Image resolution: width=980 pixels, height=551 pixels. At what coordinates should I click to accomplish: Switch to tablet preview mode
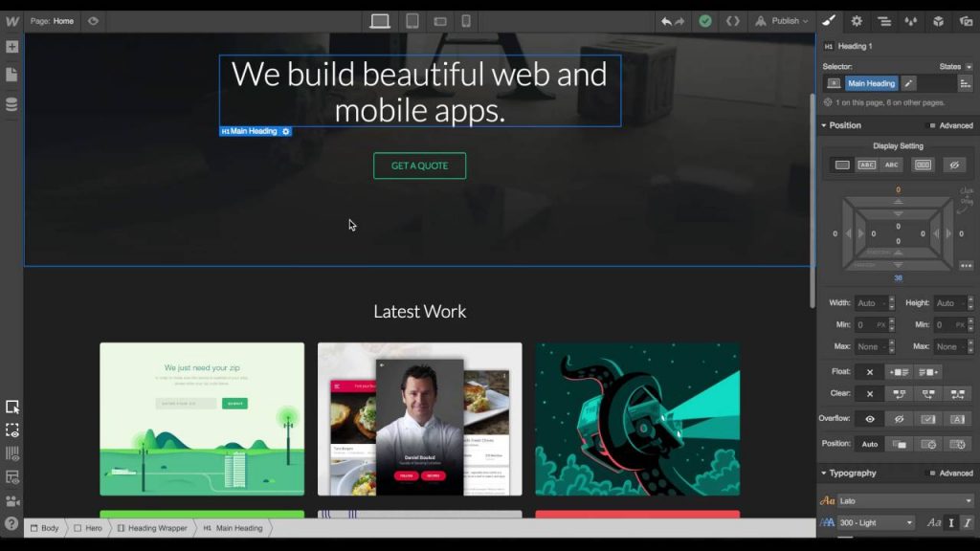[412, 19]
